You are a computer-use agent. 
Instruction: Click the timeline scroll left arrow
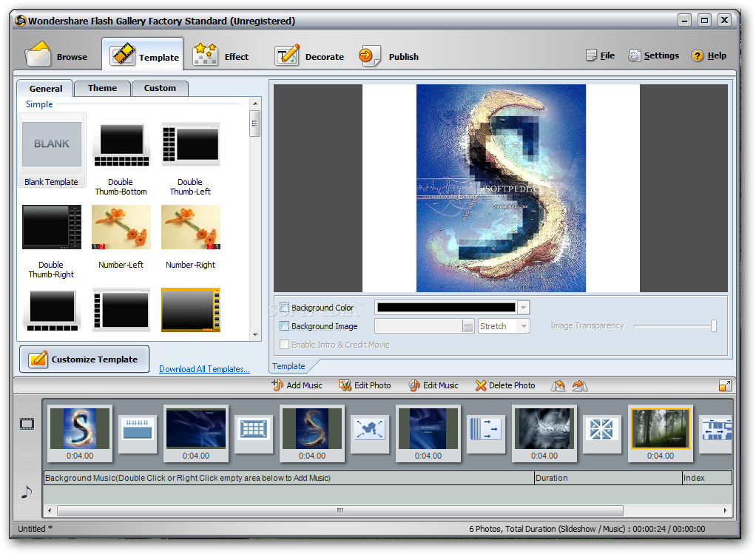49,510
